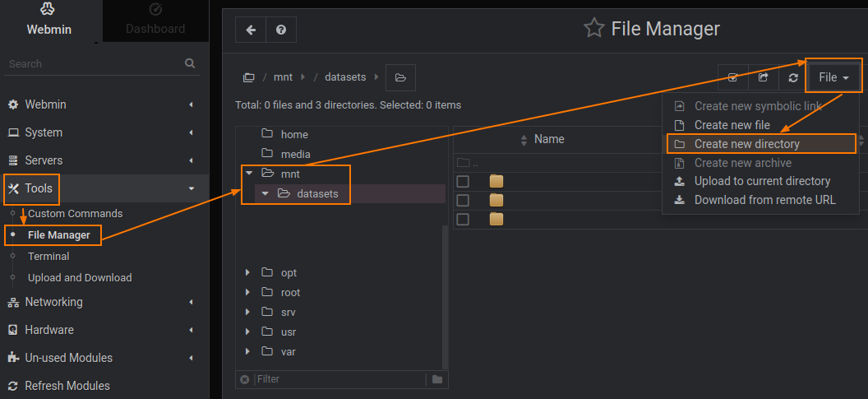
Task: Tick the checkbox for the second folder row
Action: pyautogui.click(x=464, y=200)
